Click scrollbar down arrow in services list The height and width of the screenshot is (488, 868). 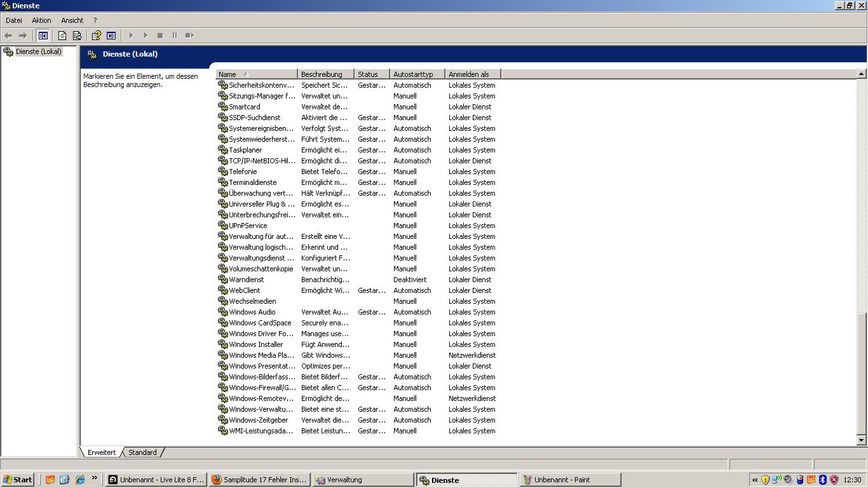coord(862,440)
